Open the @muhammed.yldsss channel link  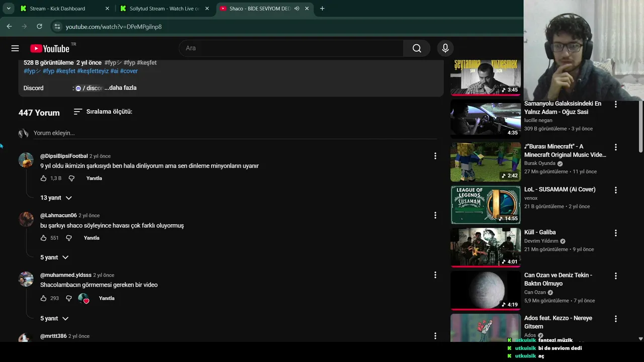pyautogui.click(x=66, y=275)
